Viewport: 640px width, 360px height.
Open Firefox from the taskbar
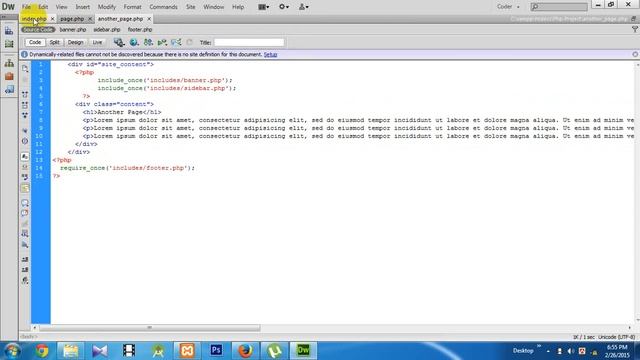(245, 350)
